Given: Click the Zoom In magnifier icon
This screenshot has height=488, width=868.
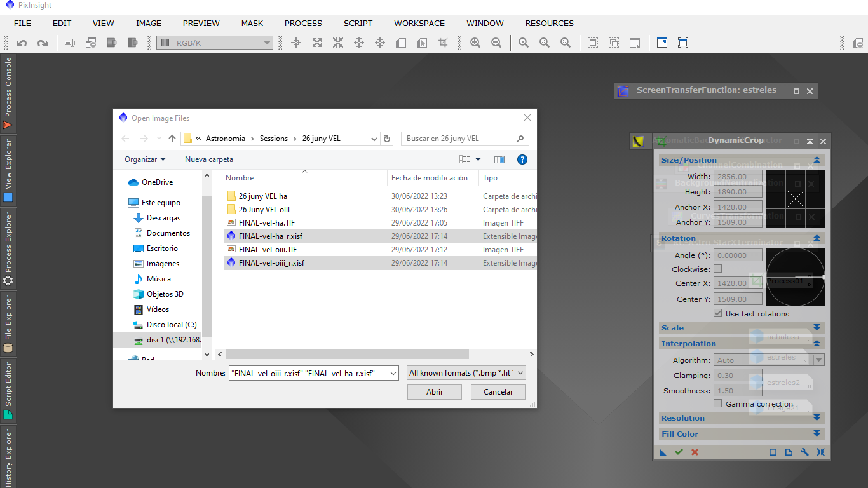Looking at the screenshot, I should pyautogui.click(x=475, y=43).
